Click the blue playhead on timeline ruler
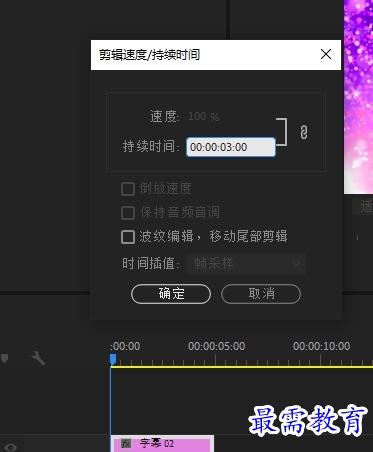Image resolution: width=373 pixels, height=452 pixels. [113, 359]
